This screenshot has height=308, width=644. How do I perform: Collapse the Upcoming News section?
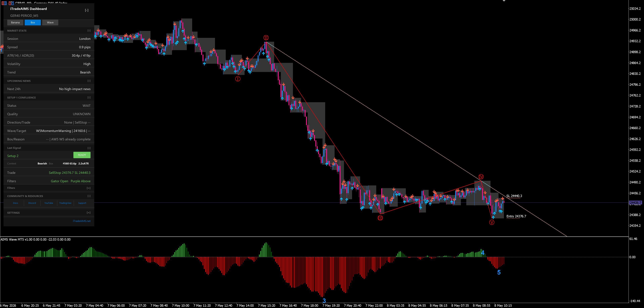coord(89,81)
